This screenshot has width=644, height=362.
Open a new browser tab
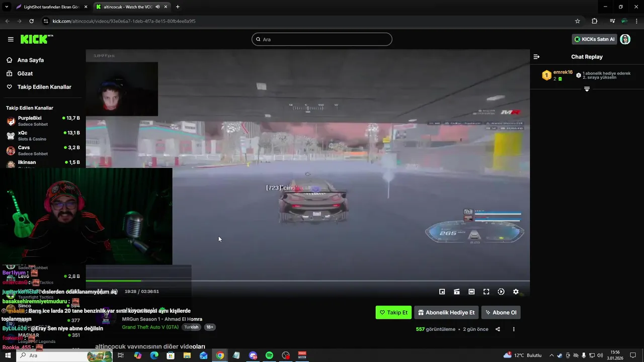178,7
